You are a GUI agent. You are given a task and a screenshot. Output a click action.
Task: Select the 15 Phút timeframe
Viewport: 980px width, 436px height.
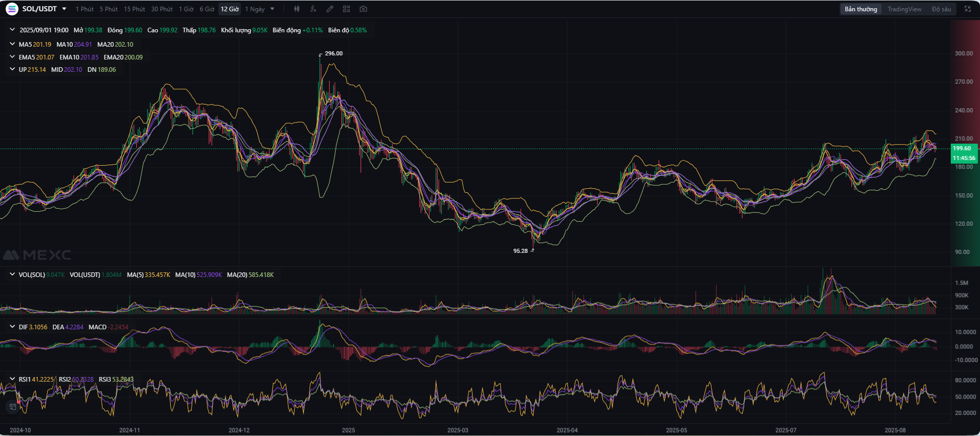(x=134, y=9)
